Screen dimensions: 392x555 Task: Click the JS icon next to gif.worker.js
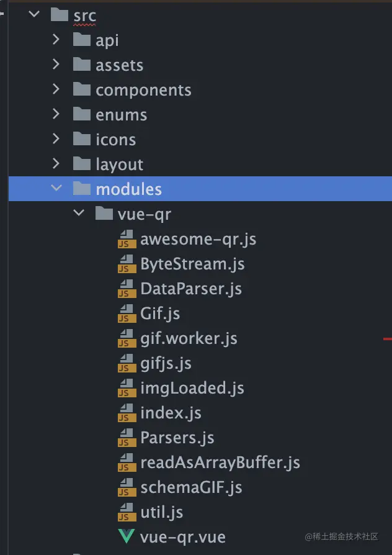pyautogui.click(x=127, y=339)
